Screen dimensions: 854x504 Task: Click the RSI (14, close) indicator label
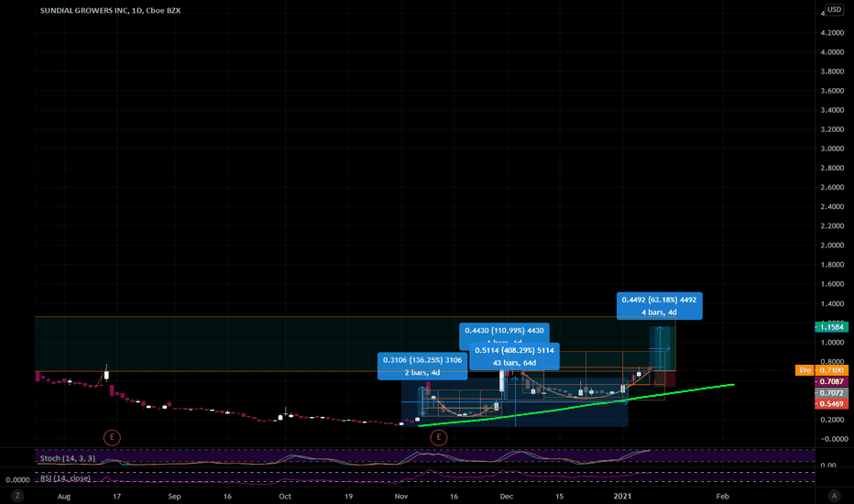pos(65,478)
